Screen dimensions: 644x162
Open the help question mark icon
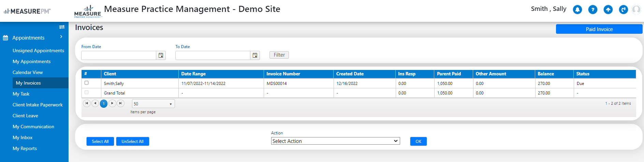point(593,10)
